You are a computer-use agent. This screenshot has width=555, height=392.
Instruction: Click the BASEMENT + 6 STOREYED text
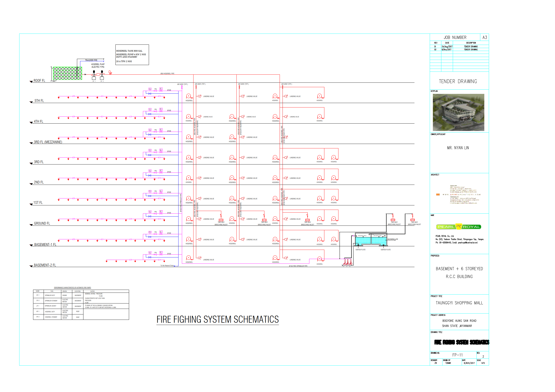(x=459, y=269)
